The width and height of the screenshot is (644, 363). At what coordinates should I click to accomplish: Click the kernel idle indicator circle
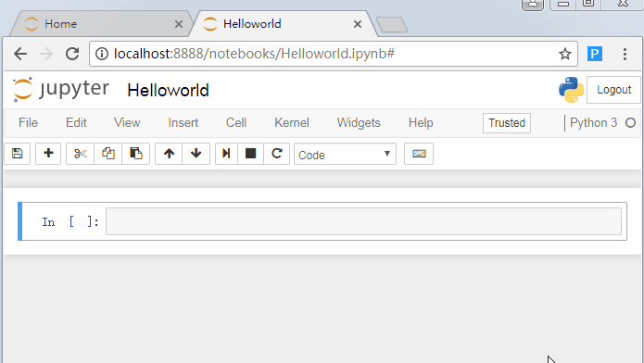pyautogui.click(x=630, y=123)
